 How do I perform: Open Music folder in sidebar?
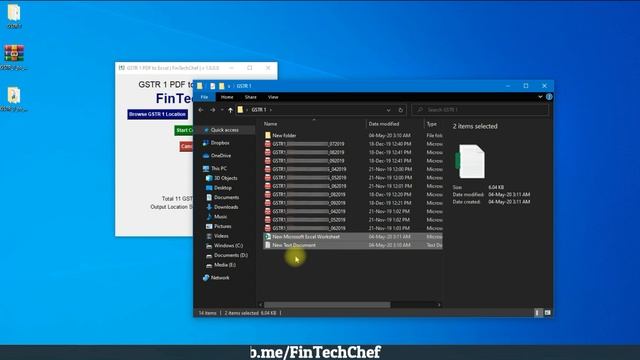point(220,217)
